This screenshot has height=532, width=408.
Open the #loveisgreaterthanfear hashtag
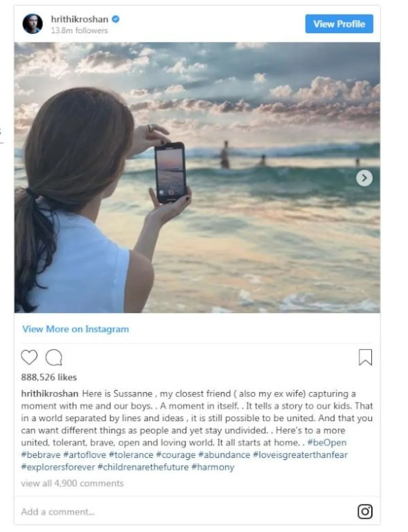click(x=300, y=455)
